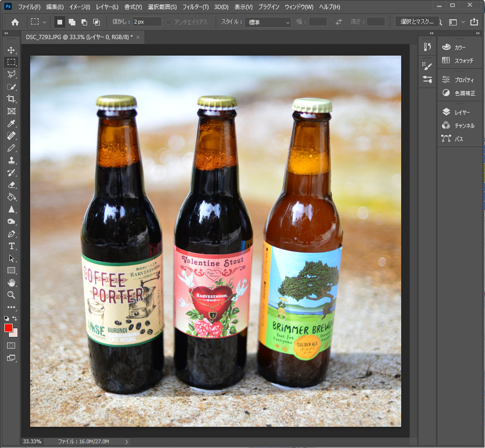Select the Rectangular Marquee tool

pos(11,62)
